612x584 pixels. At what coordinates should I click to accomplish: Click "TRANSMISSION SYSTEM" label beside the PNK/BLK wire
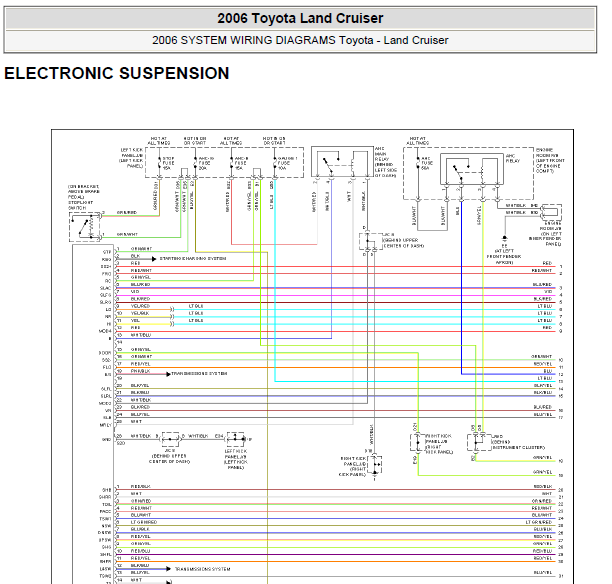click(199, 374)
